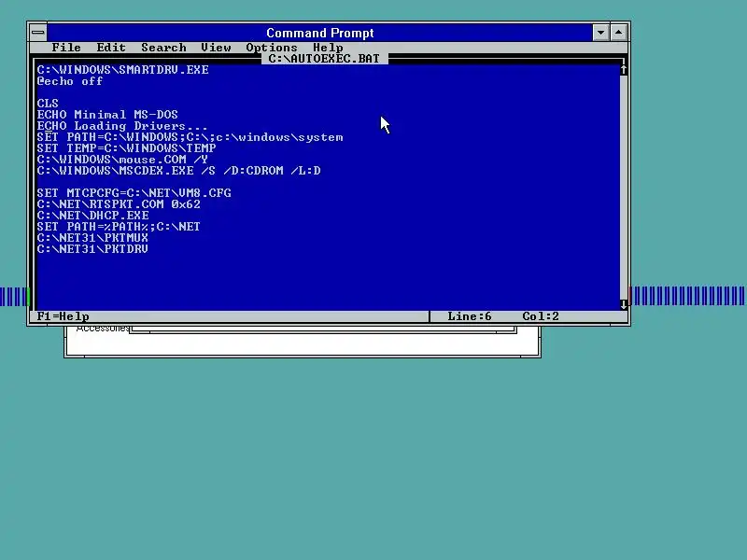Open the Command Prompt window control-menu box
Image resolution: width=747 pixels, height=560 pixels.
(x=38, y=33)
